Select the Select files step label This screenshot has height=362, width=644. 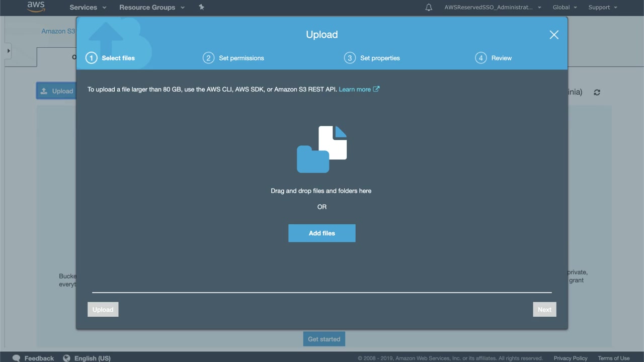coord(118,58)
